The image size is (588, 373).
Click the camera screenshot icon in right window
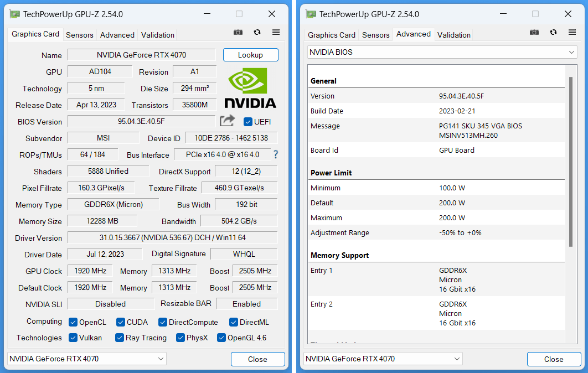click(x=534, y=33)
